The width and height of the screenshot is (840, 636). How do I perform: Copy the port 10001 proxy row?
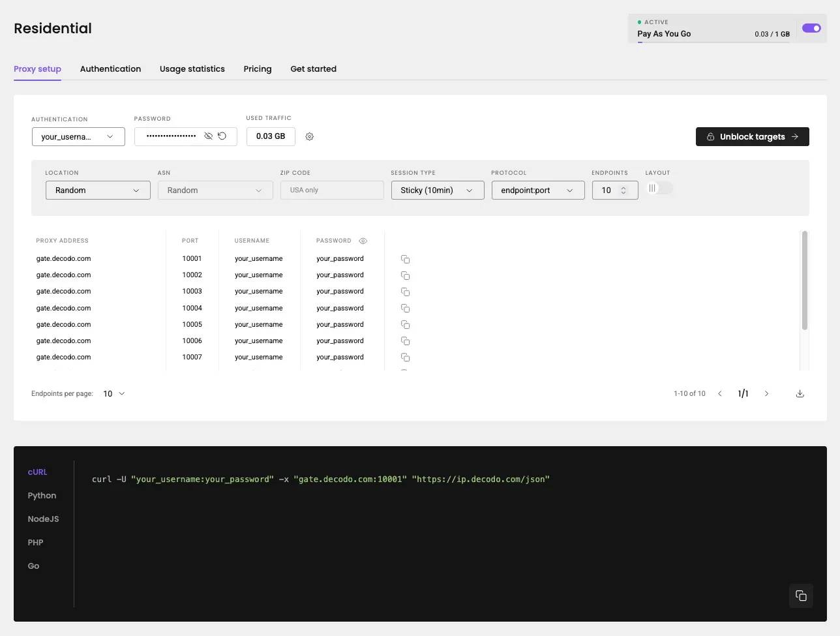(405, 260)
